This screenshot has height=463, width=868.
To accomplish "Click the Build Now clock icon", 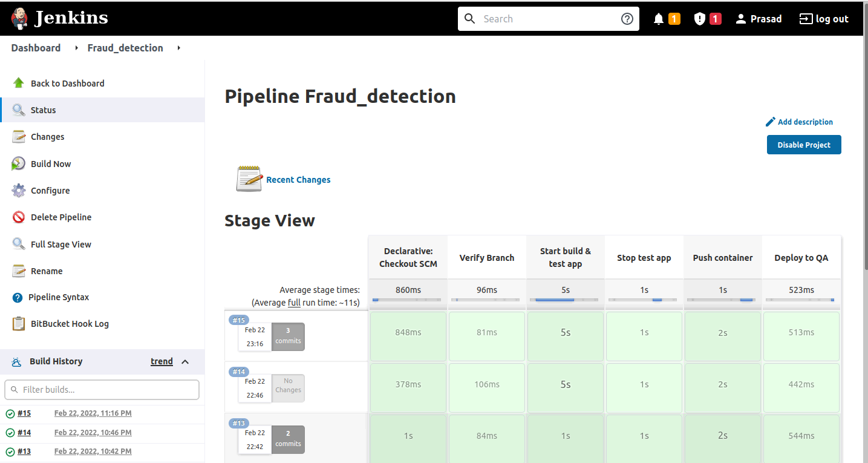I will 19,163.
